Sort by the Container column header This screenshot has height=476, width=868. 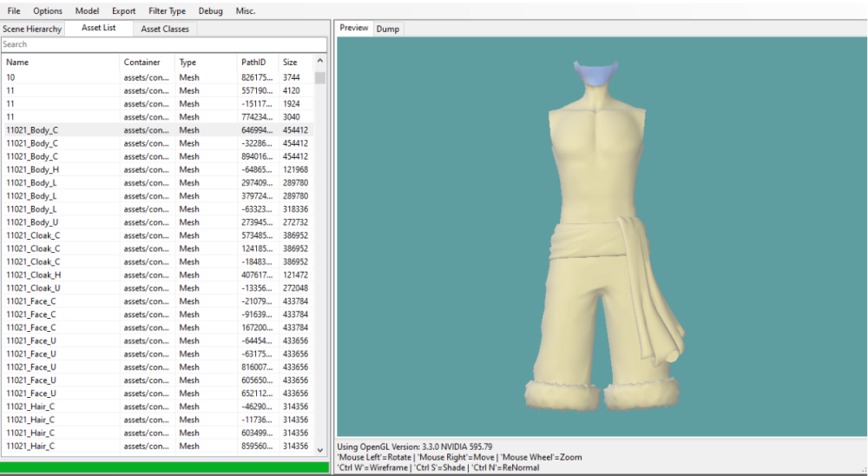click(147, 62)
